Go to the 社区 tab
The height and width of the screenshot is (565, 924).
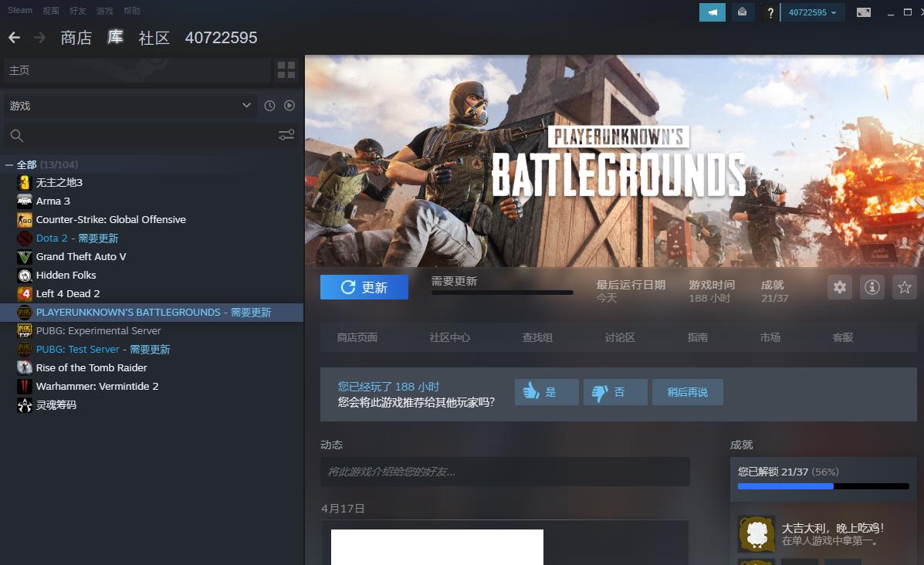tap(154, 38)
